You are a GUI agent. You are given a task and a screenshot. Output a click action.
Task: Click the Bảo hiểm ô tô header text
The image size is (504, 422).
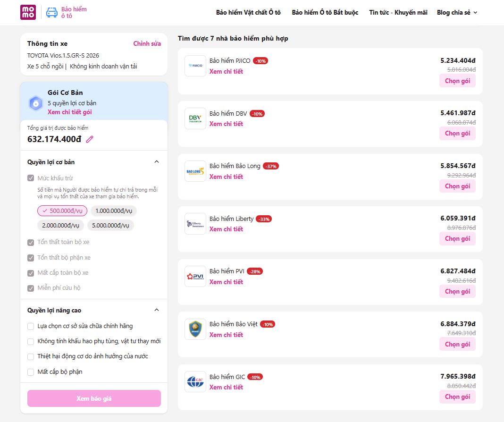[x=74, y=13]
